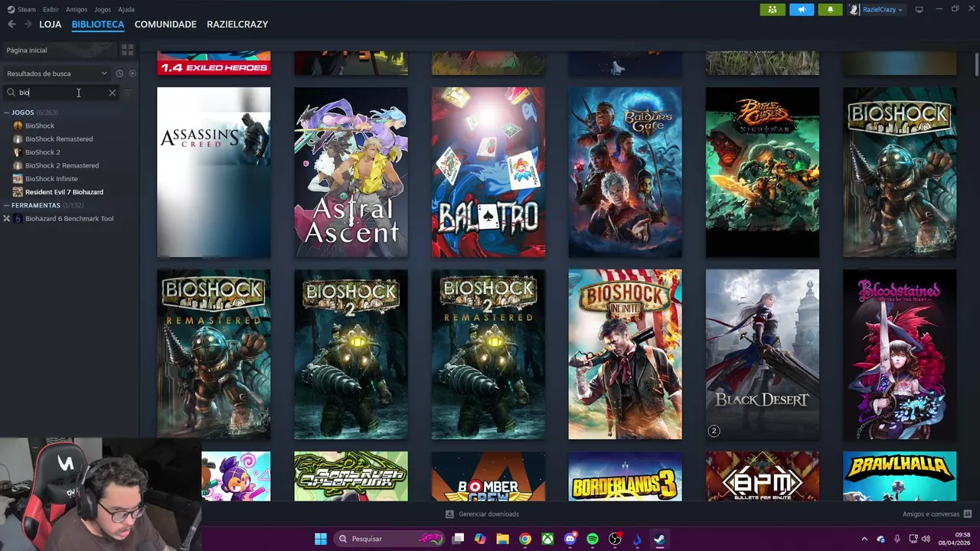
Task: Open the Assassin's Creed cover
Action: click(x=214, y=172)
